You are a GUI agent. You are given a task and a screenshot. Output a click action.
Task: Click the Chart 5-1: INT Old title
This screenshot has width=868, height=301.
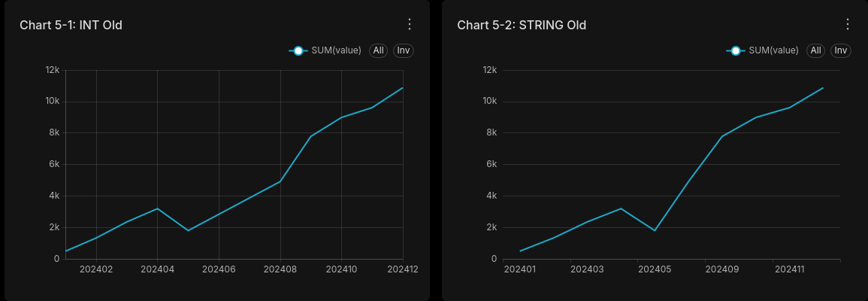pos(71,25)
